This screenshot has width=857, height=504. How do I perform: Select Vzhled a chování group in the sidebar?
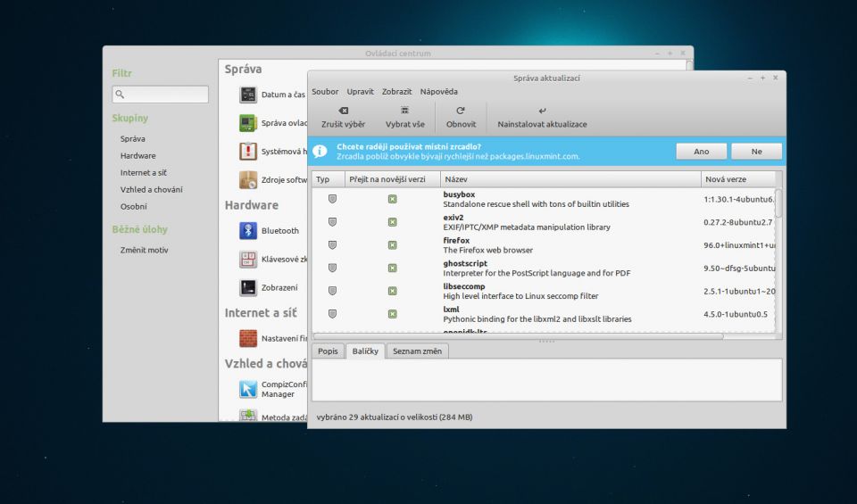point(152,189)
